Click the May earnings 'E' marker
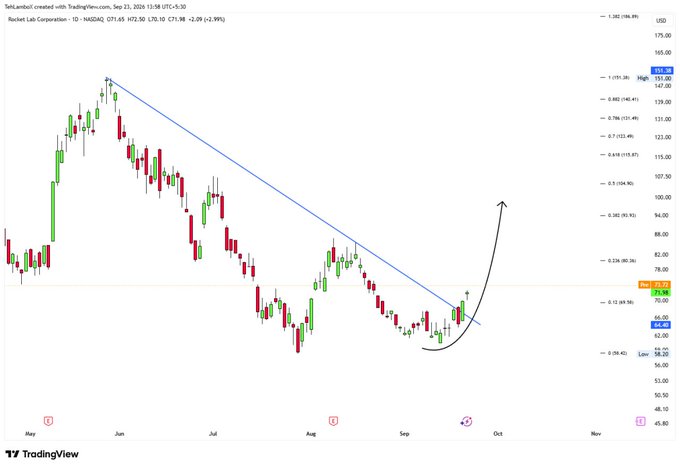 click(48, 421)
